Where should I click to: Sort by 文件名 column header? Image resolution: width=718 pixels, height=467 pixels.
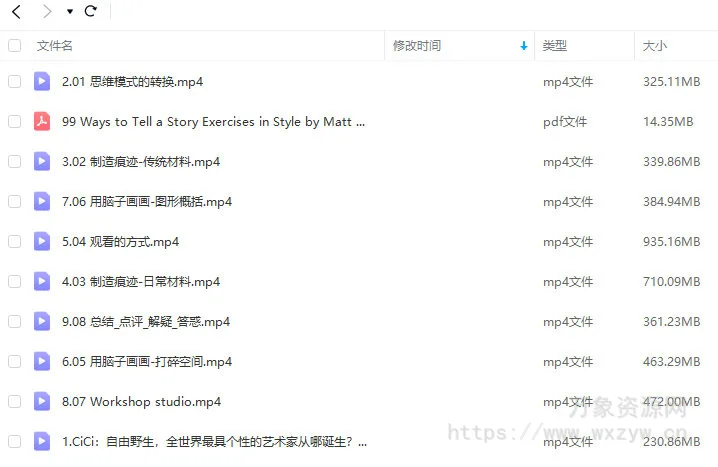pos(55,46)
